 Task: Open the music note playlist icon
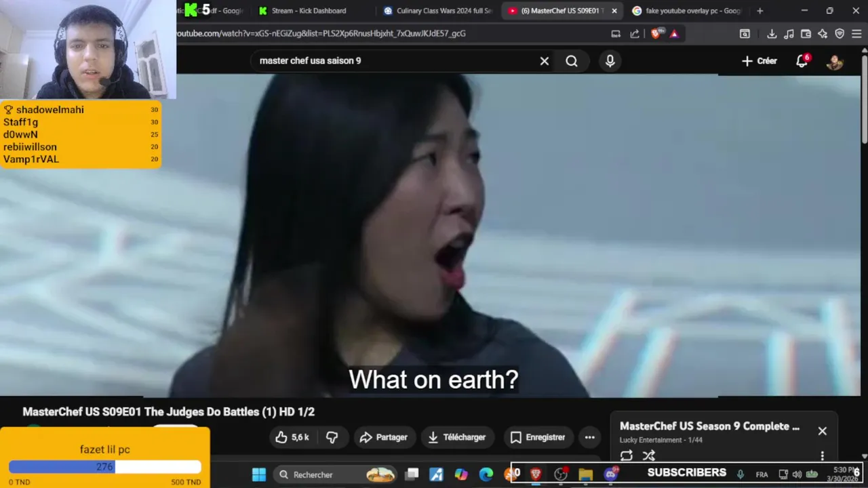pyautogui.click(x=789, y=34)
